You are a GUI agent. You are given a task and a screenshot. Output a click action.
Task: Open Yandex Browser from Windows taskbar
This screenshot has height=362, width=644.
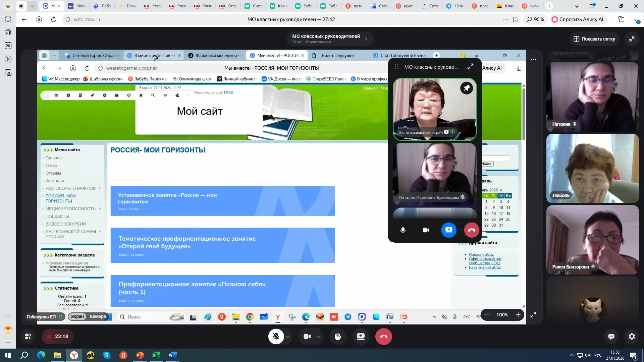(x=74, y=355)
